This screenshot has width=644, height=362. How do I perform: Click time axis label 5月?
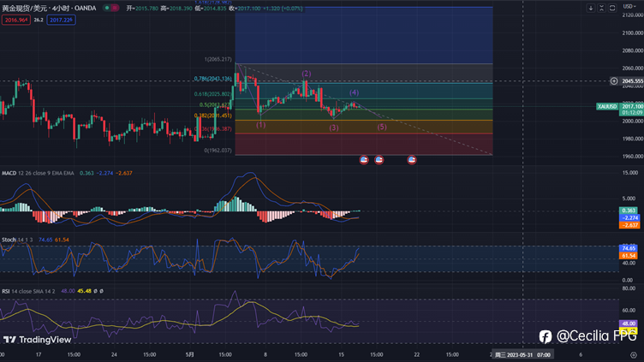[189, 354]
